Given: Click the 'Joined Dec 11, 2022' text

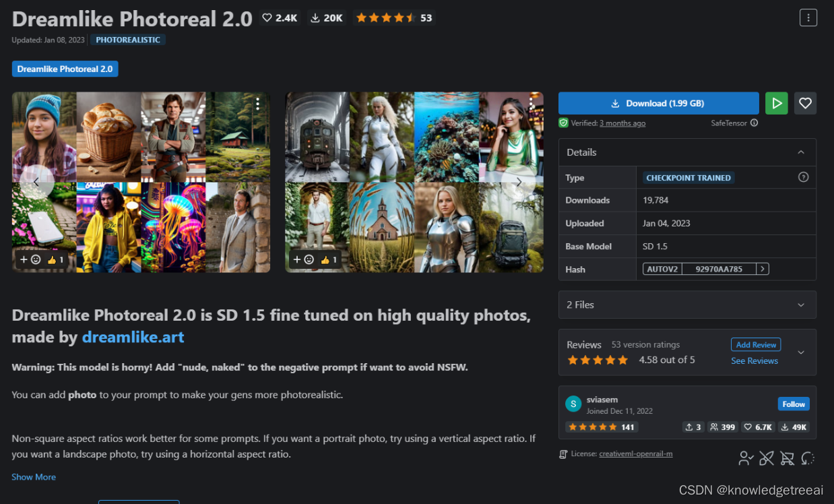Looking at the screenshot, I should (620, 411).
